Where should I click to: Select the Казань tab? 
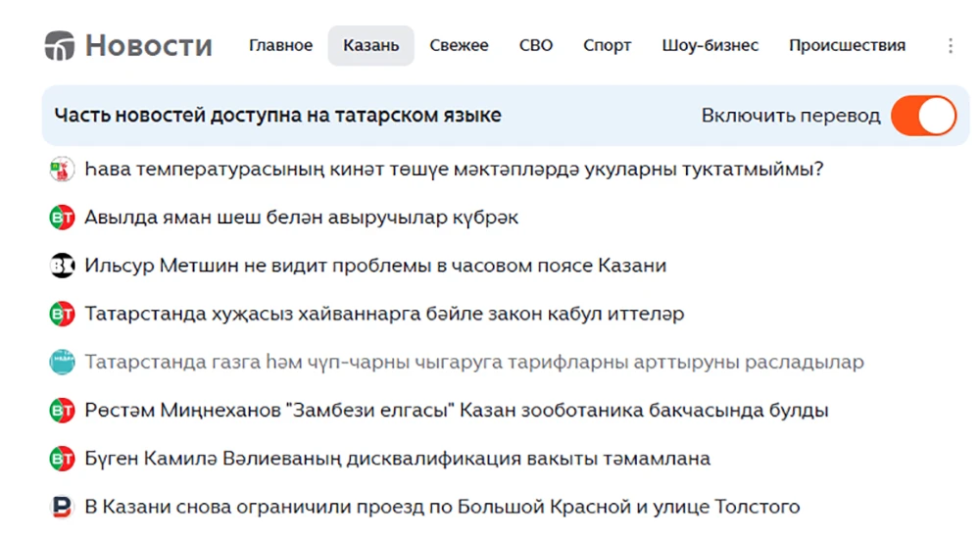370,46
